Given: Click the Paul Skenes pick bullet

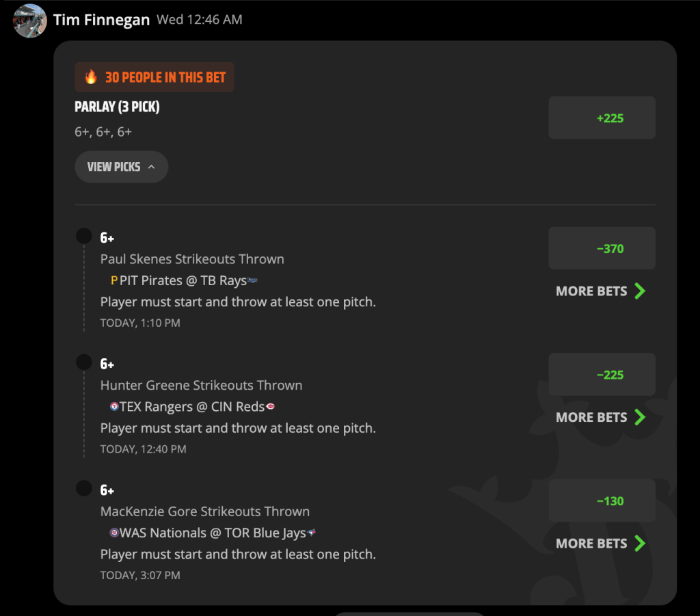Looking at the screenshot, I should (84, 236).
